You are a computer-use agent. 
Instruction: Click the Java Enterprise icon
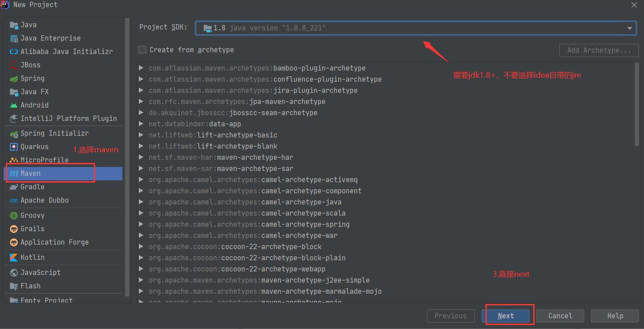(13, 38)
